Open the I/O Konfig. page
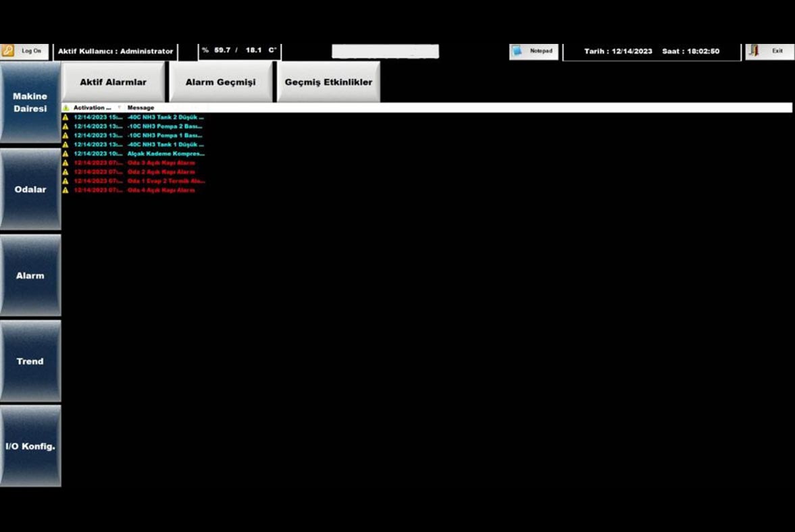This screenshot has width=795, height=532. pyautogui.click(x=30, y=446)
